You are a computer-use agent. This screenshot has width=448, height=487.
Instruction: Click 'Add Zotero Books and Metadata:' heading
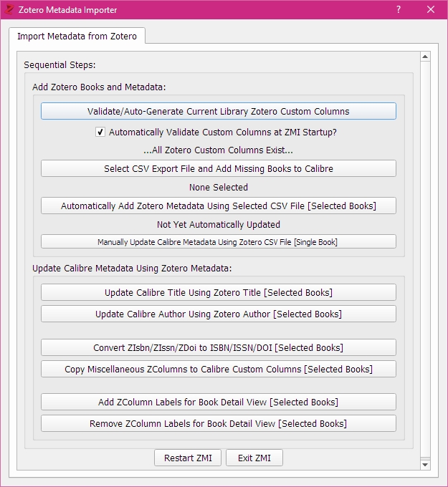(x=99, y=87)
